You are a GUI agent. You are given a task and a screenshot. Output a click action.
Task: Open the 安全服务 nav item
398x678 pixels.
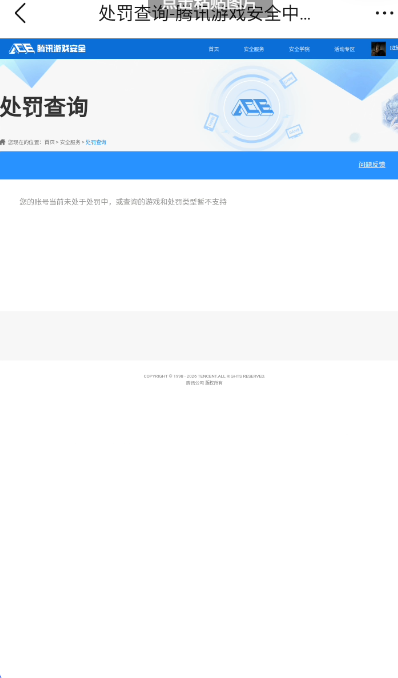[254, 49]
